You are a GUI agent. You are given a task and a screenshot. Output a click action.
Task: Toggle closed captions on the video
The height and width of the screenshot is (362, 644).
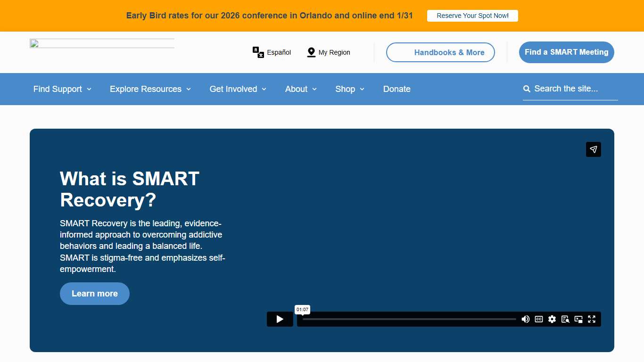[x=539, y=319]
